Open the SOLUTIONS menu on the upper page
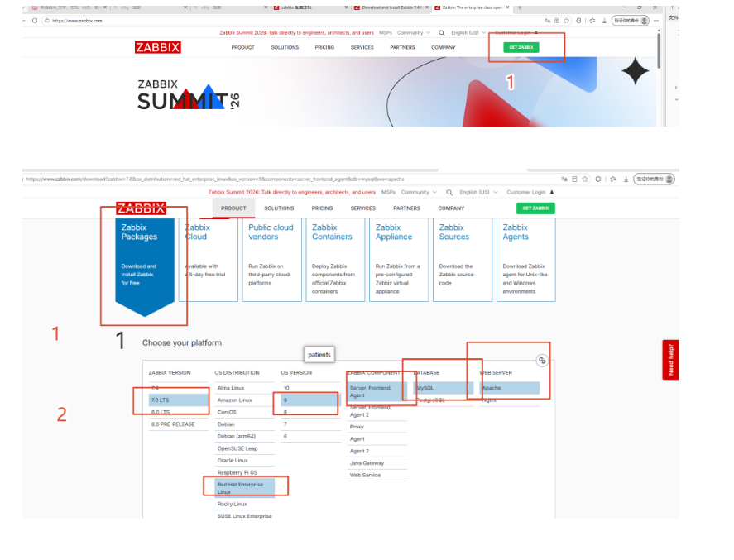 285,48
